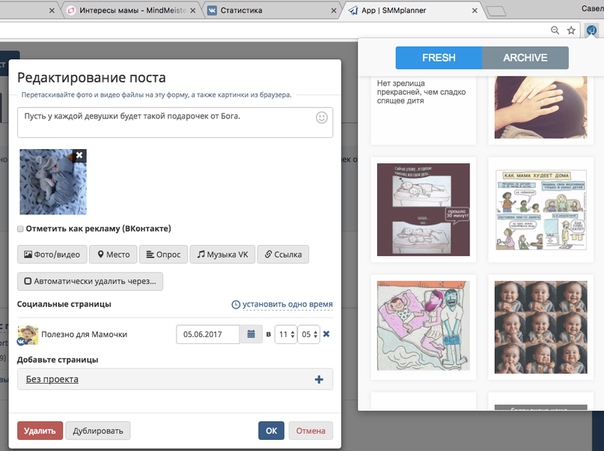Close the SMMplanner tab
Screen dimensions: 604x451
(475, 11)
